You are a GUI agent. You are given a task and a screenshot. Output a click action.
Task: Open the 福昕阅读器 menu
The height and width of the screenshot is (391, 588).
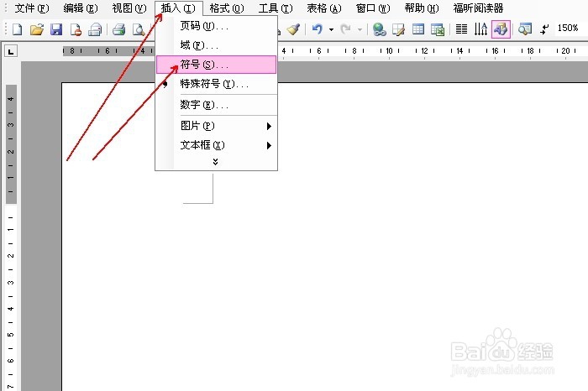[x=478, y=8]
